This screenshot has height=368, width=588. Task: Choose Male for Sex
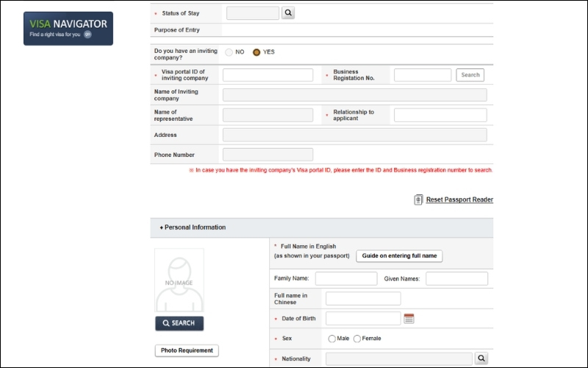[332, 339]
